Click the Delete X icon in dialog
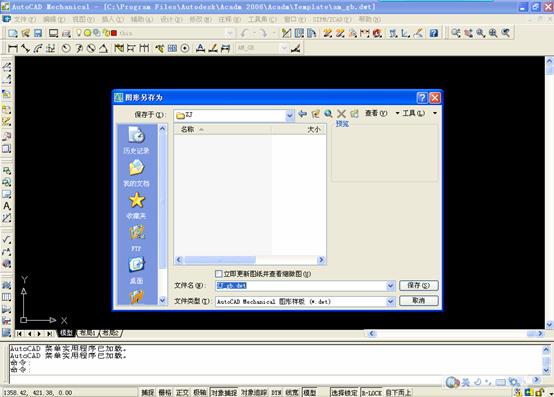Viewport: 554px width, 397px height. 341,113
